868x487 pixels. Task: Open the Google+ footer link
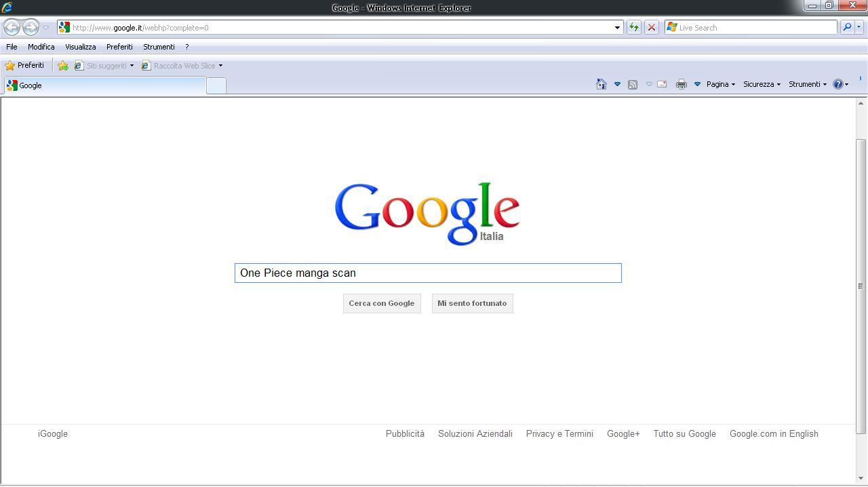623,433
